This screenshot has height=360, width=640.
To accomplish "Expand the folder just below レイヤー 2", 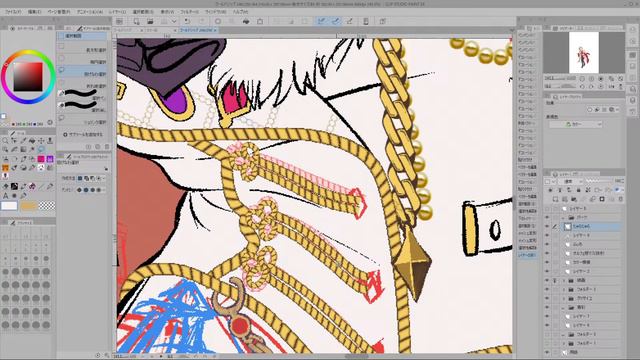I will (x=563, y=280).
